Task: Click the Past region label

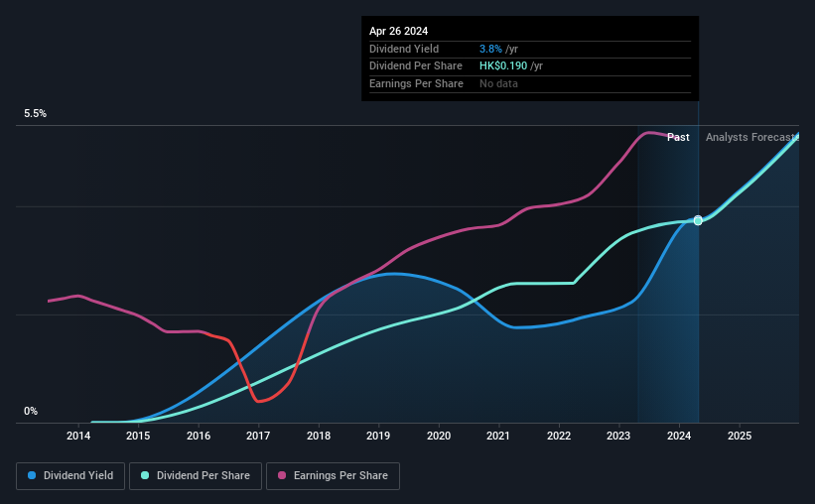Action: [678, 137]
